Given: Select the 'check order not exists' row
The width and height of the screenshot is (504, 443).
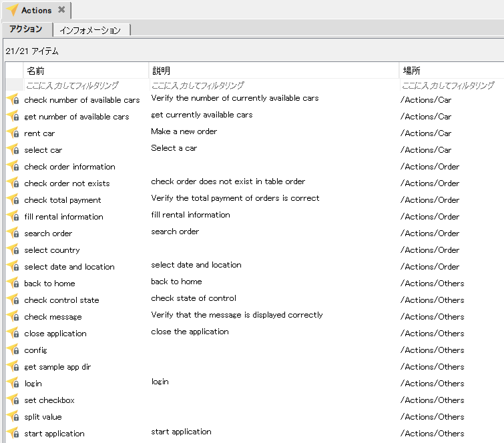Looking at the screenshot, I should click(67, 183).
